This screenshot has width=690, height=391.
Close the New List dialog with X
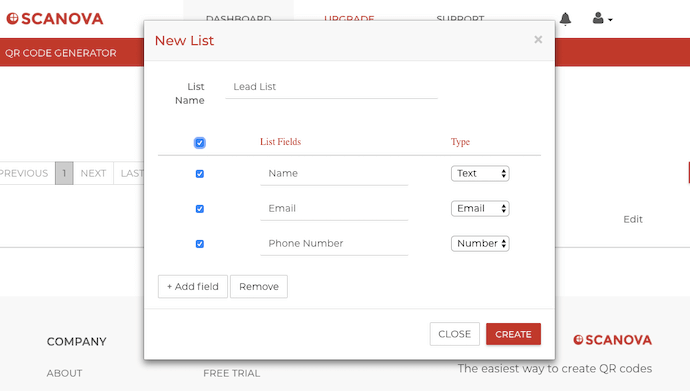538,40
